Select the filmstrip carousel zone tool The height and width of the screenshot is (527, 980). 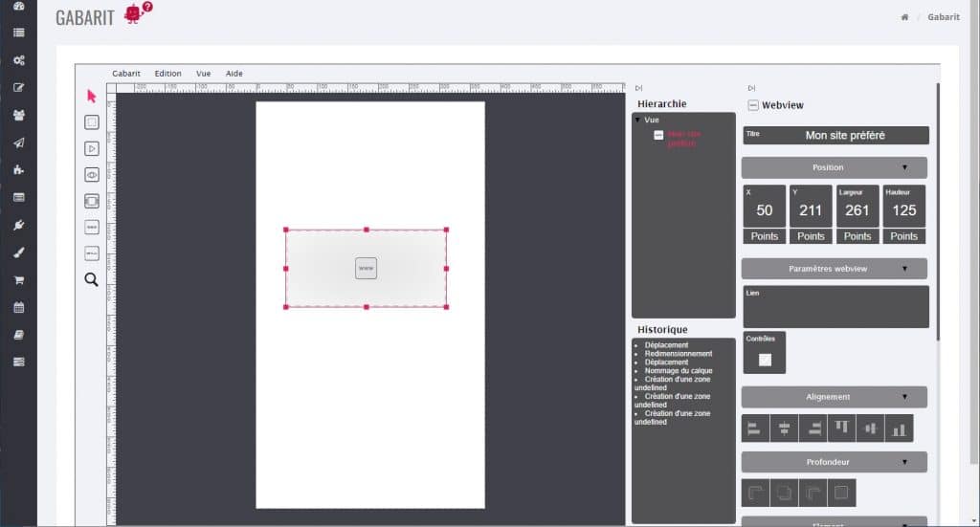[92, 201]
